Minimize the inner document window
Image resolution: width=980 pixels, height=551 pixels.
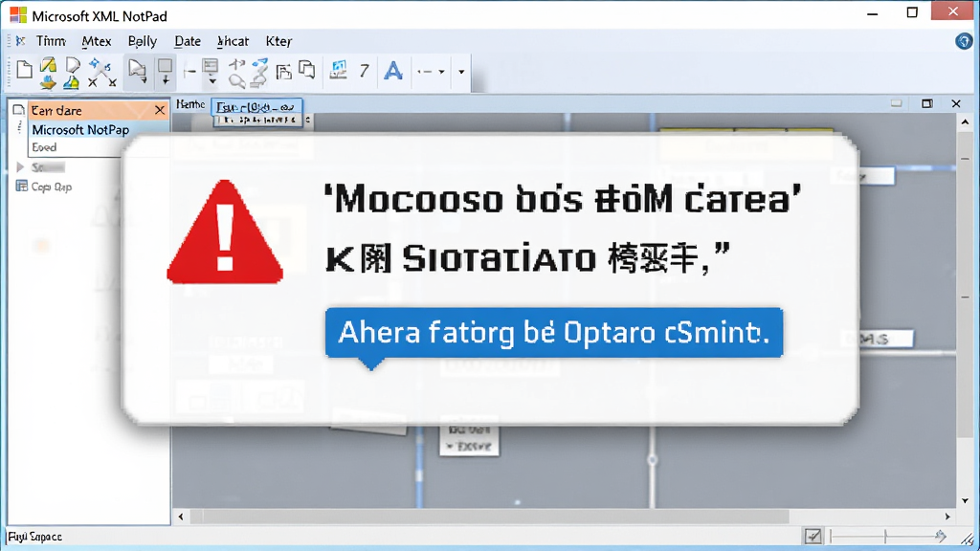coord(896,103)
